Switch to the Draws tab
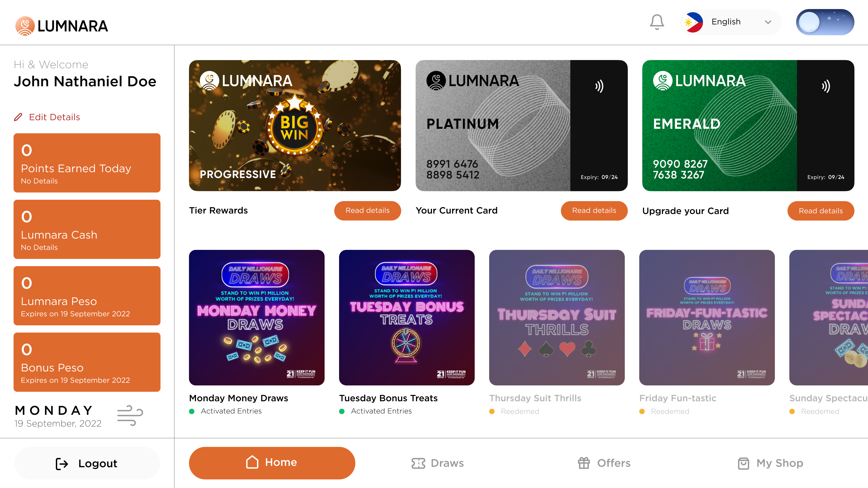Screen dimensions: 868x488 437,463
